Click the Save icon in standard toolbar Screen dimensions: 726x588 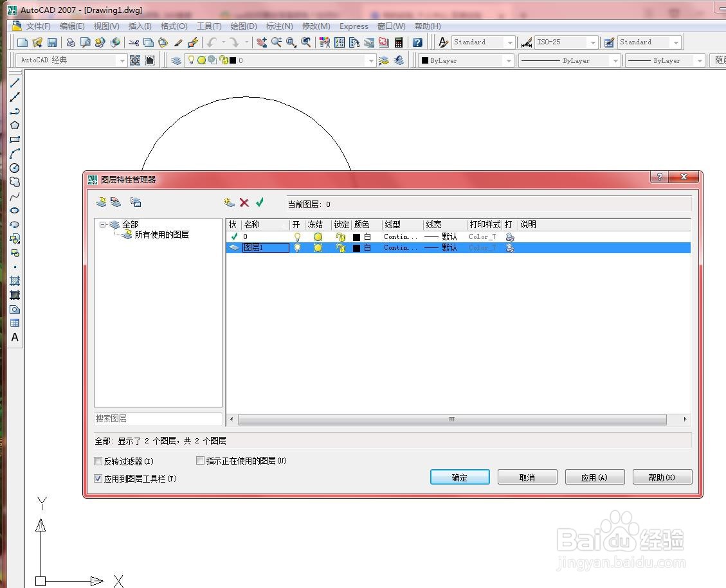(52, 42)
